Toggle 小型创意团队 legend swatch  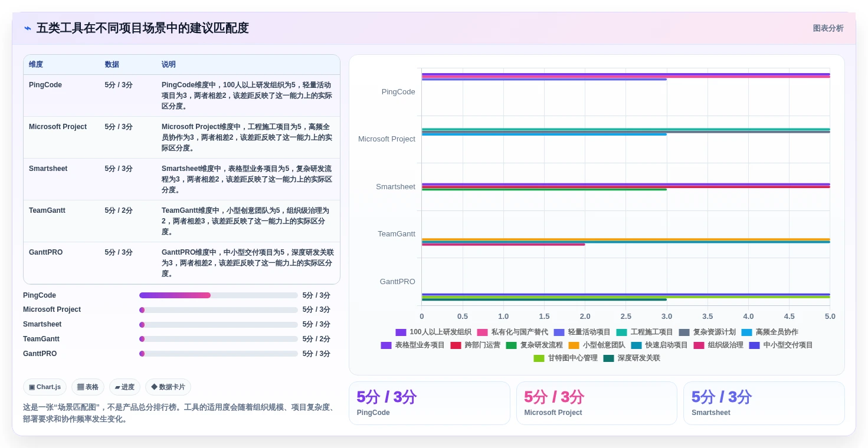point(574,345)
